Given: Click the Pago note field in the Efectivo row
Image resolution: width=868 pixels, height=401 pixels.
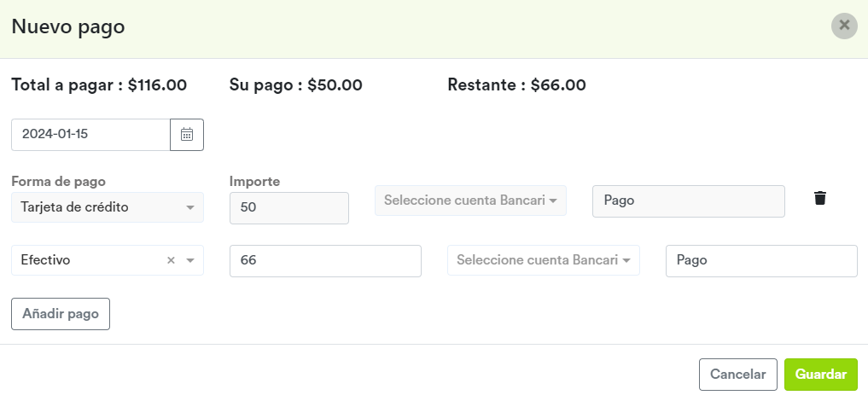Looking at the screenshot, I should [761, 260].
